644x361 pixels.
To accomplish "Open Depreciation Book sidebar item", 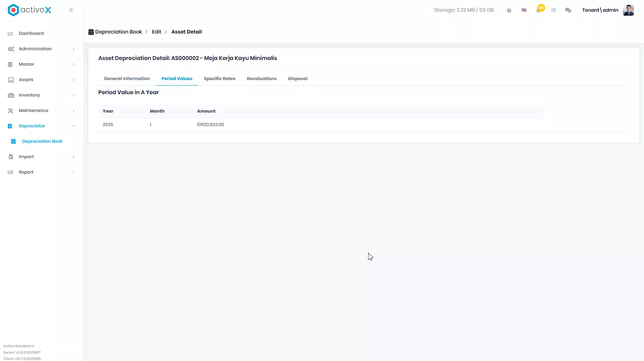I will [x=42, y=141].
